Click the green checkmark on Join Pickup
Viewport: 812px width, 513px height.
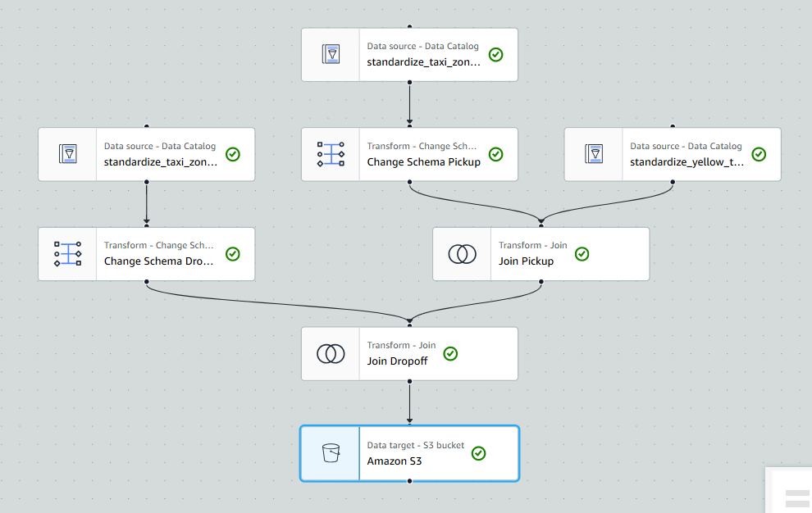[582, 254]
